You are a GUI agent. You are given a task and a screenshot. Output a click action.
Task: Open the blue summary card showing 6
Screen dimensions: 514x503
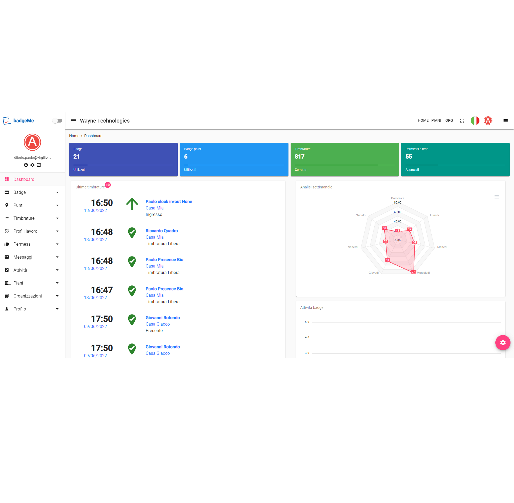[x=234, y=159]
